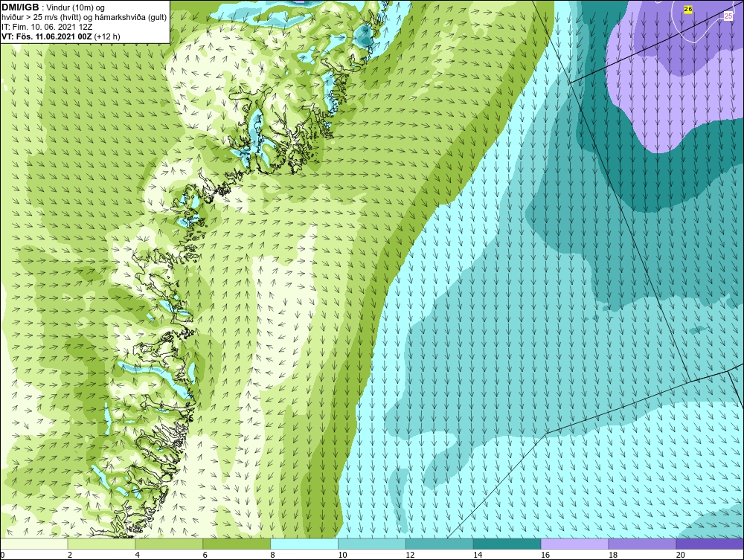The height and width of the screenshot is (560, 744).
Task: Click the IT: Fim. 10. 06. 2021 12Z line
Action: [x=47, y=27]
